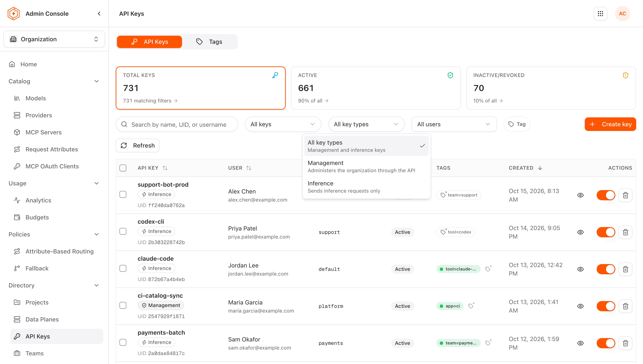The height and width of the screenshot is (364, 643).
Task: Tick the select-all keys checkbox in header
Action: [123, 168]
